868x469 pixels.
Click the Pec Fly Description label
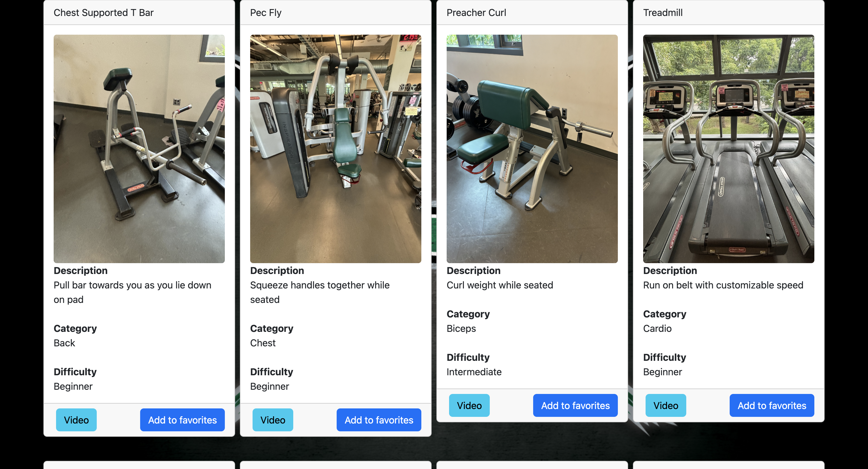(x=277, y=270)
